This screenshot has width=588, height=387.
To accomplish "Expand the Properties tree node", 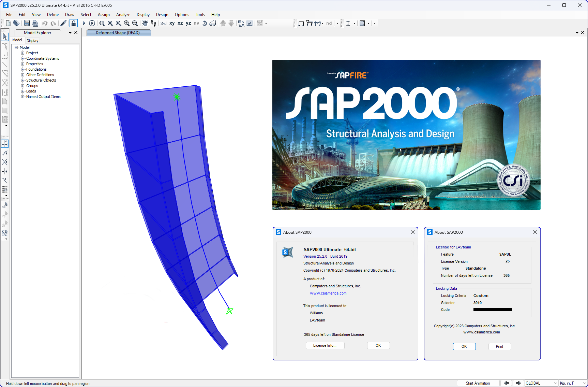I will click(23, 64).
